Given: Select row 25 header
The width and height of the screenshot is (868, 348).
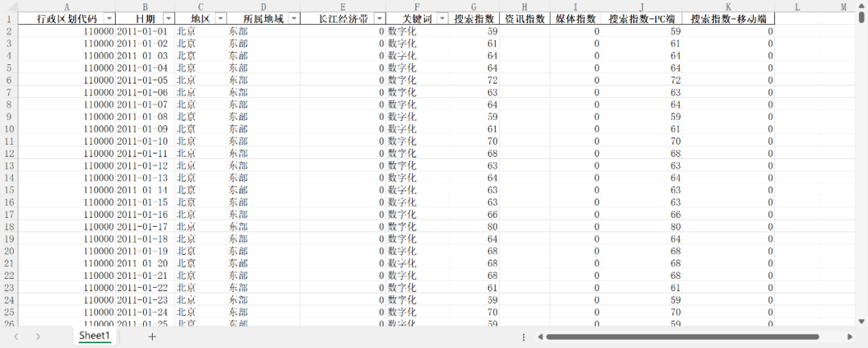Looking at the screenshot, I should (x=9, y=312).
